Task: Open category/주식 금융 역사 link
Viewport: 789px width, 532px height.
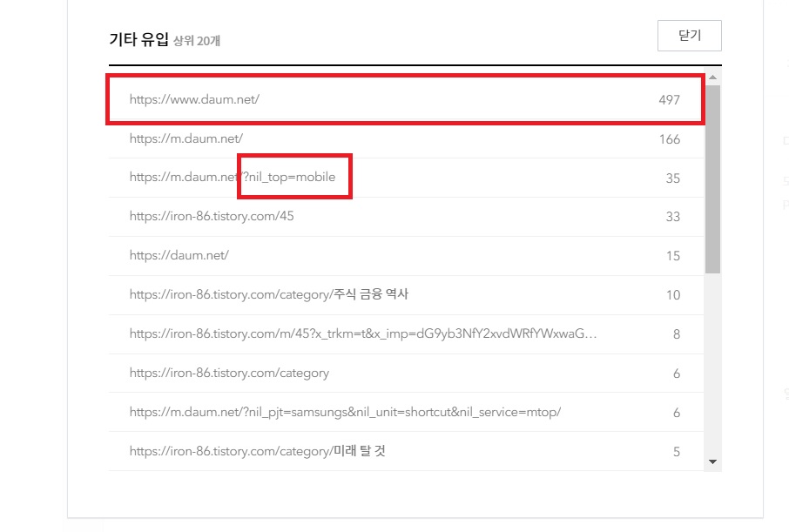Action: pos(269,294)
